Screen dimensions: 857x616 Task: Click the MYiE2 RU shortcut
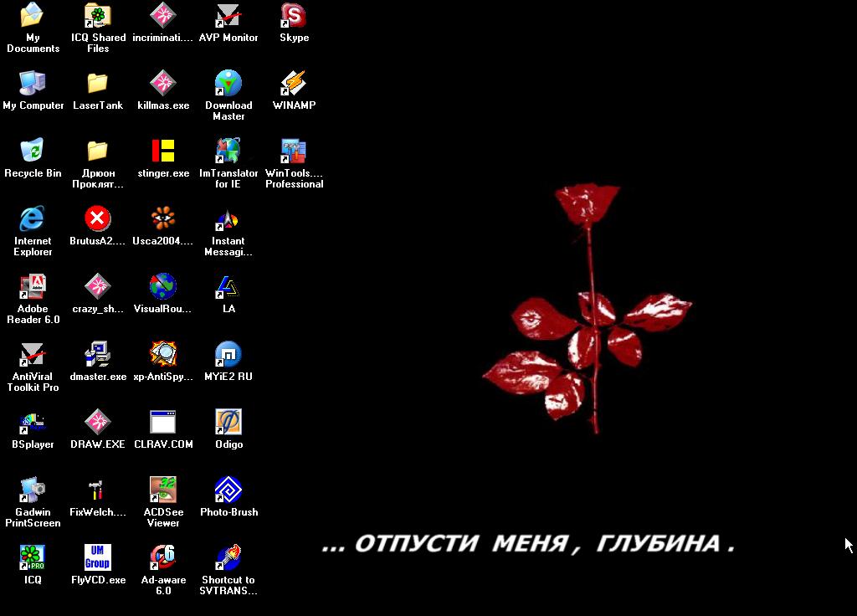tap(228, 354)
